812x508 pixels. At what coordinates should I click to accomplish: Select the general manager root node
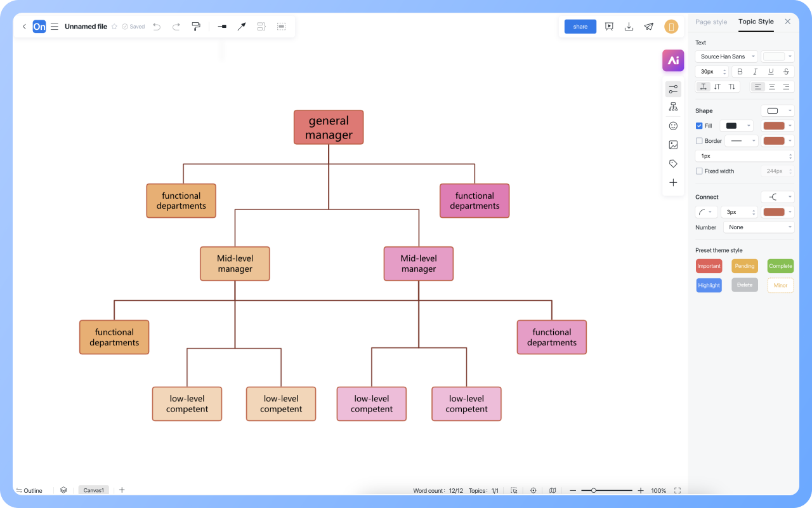point(329,127)
